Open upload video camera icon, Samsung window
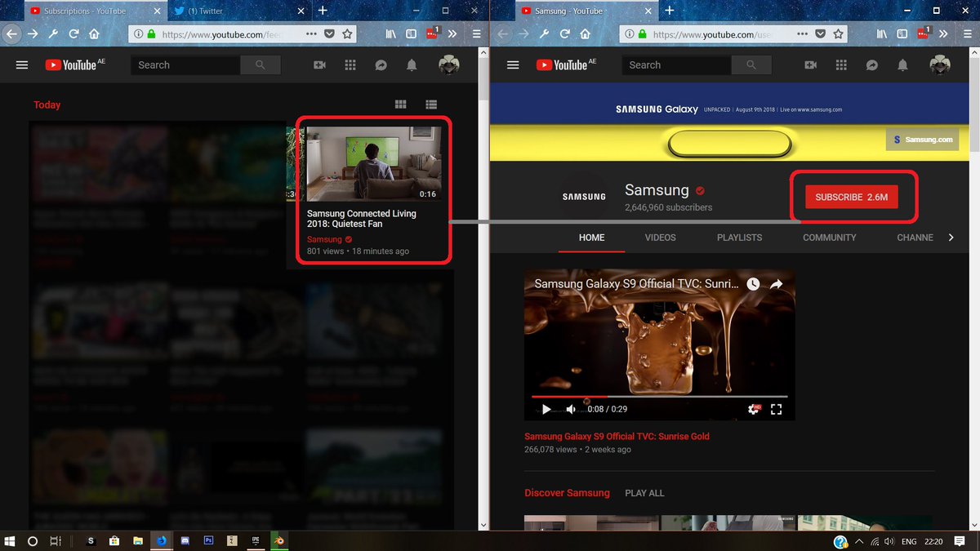Viewport: 980px width, 551px height. [x=810, y=65]
